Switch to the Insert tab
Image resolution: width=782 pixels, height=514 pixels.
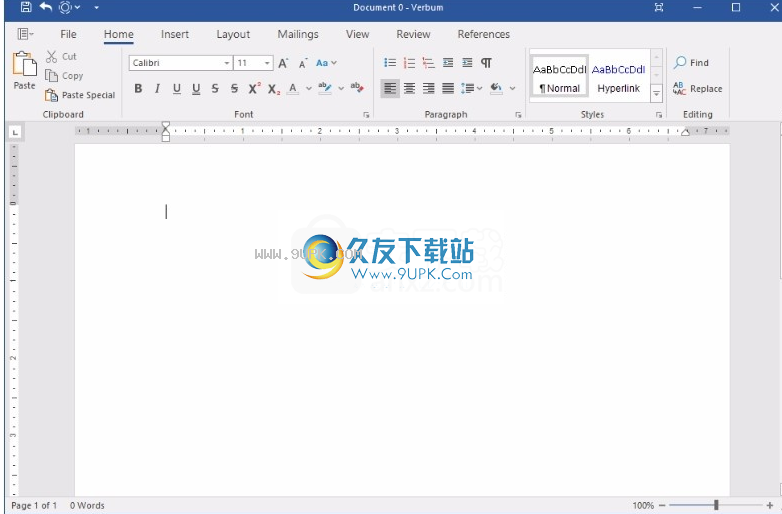point(175,34)
